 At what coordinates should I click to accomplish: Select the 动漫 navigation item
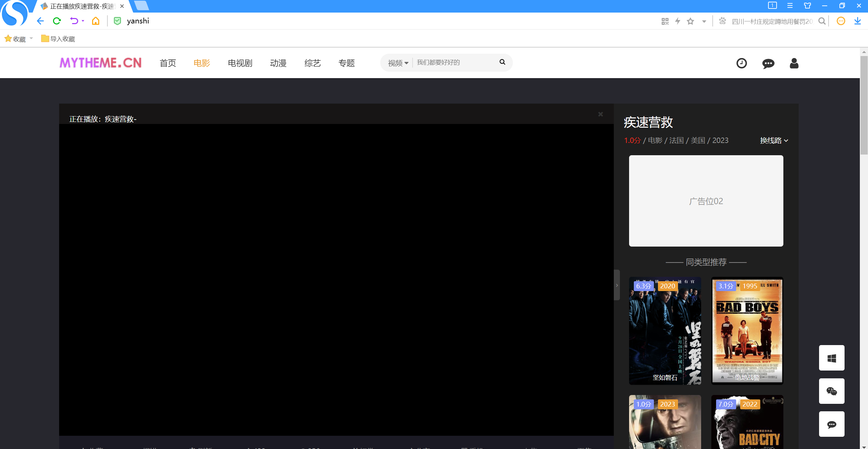click(x=278, y=63)
